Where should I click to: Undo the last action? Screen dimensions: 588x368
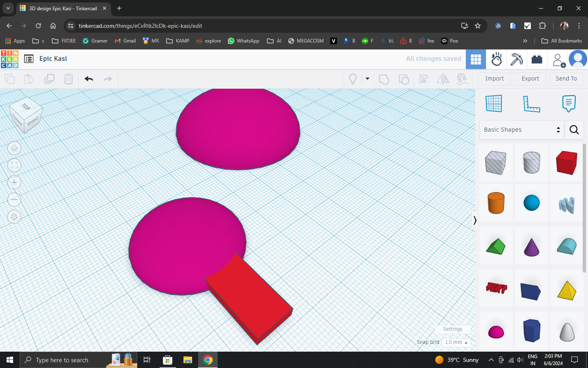(89, 79)
